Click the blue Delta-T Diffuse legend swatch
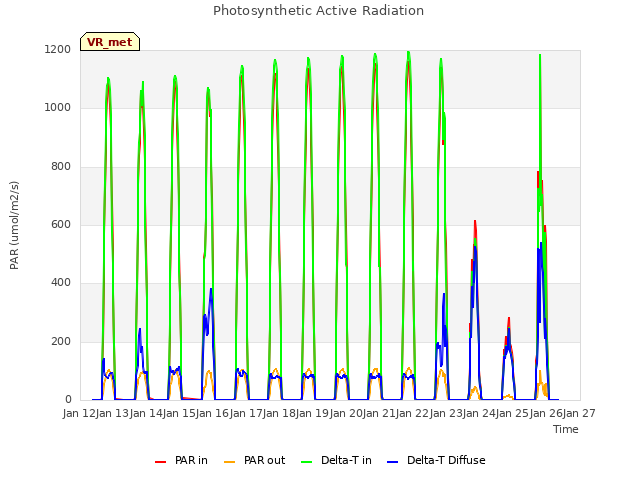The image size is (640, 480). point(392,462)
